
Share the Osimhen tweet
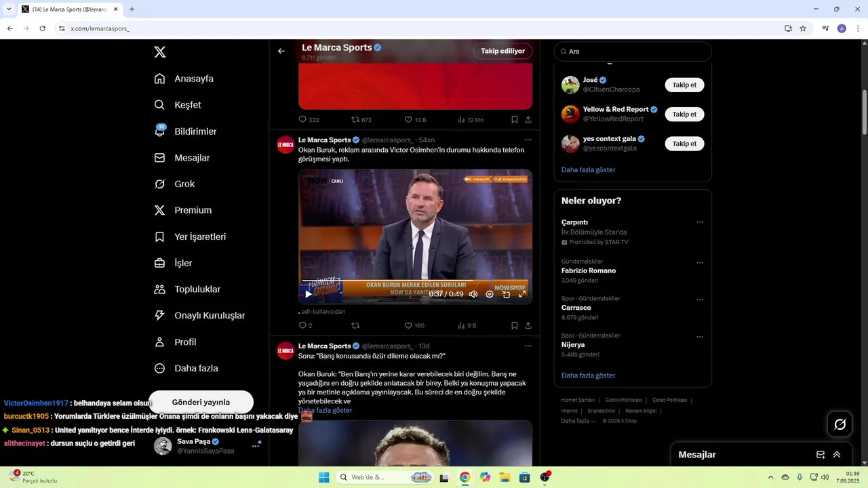528,325
